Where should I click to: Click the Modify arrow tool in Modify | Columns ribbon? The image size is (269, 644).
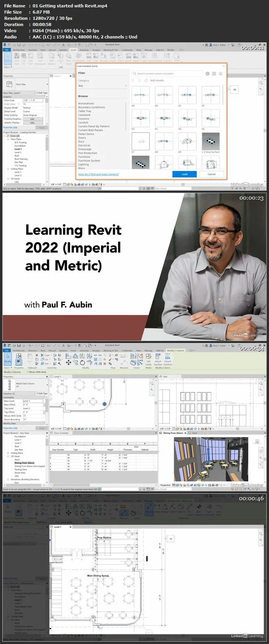pyautogui.click(x=8, y=359)
